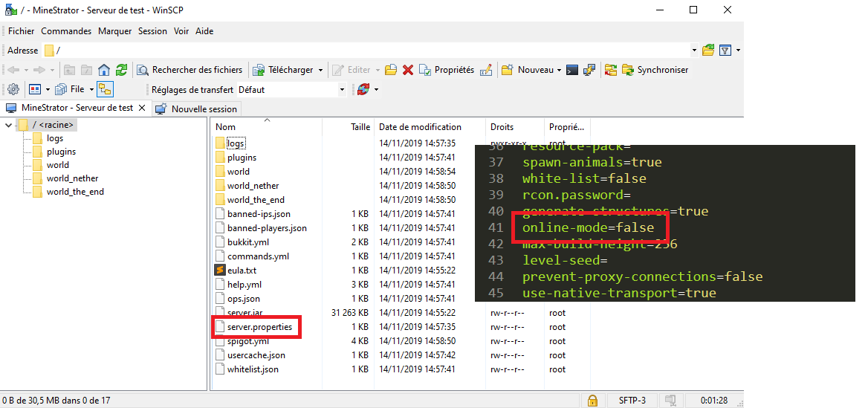868x408 pixels.
Task: Sort by the Nom column header
Action: click(x=266, y=127)
